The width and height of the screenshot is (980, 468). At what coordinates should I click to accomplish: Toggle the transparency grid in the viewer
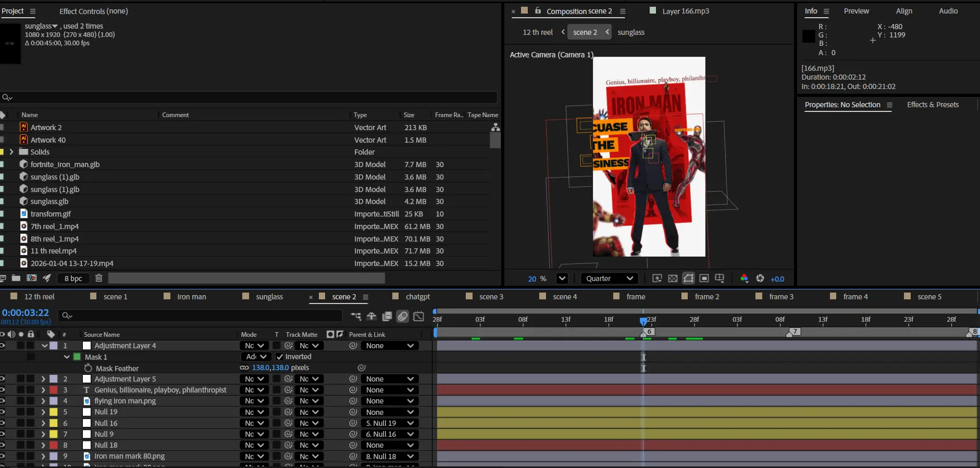pyautogui.click(x=673, y=279)
